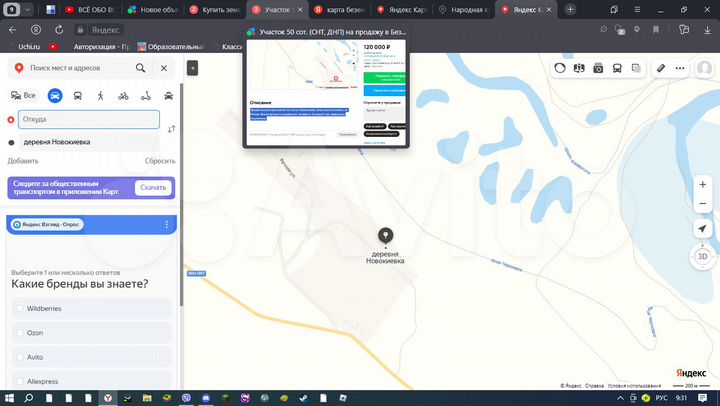
Task: Reset the route with 'Сбросить'
Action: (x=160, y=161)
